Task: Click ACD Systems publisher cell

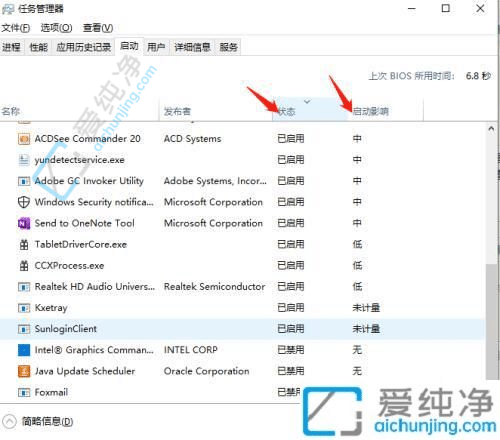Action: (192, 139)
